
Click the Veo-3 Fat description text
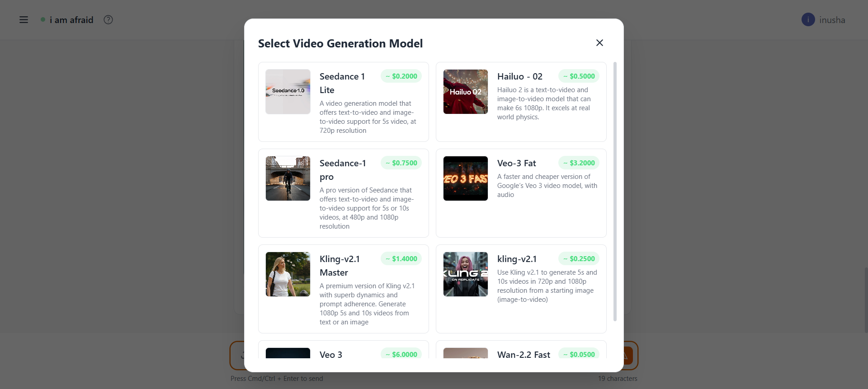[547, 186]
